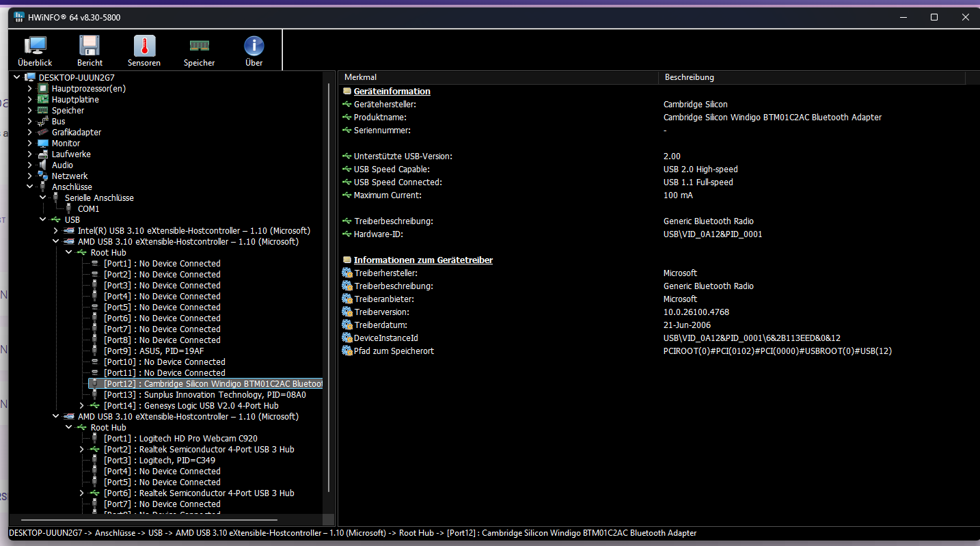
Task: Expand the Intel(R) USB 3.10 host controller
Action: click(x=55, y=230)
